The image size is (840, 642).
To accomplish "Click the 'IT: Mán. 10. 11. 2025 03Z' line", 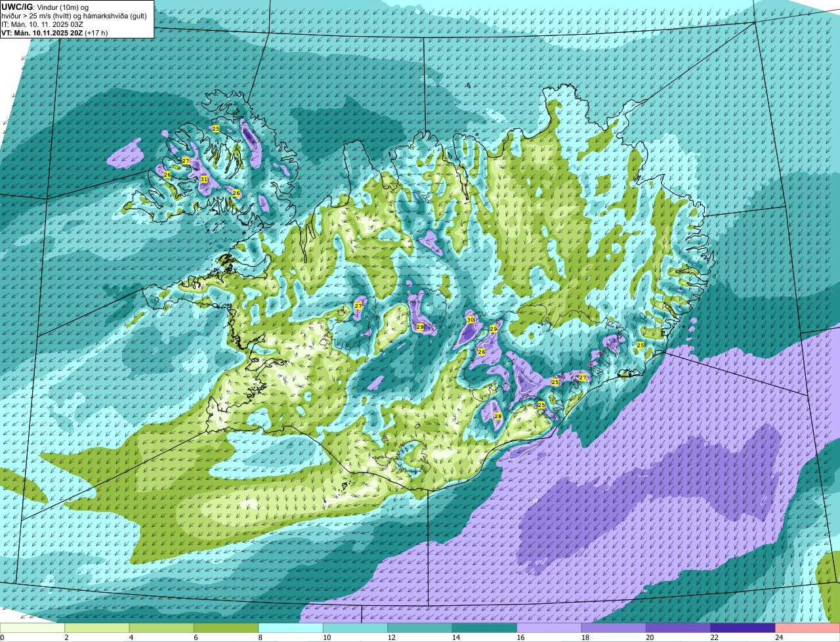I will 41,24.
